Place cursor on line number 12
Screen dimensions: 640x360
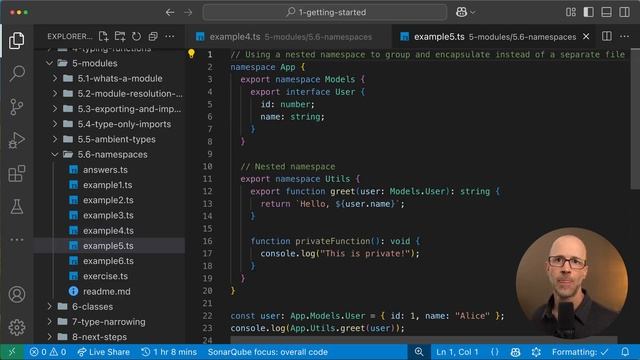[x=207, y=191]
